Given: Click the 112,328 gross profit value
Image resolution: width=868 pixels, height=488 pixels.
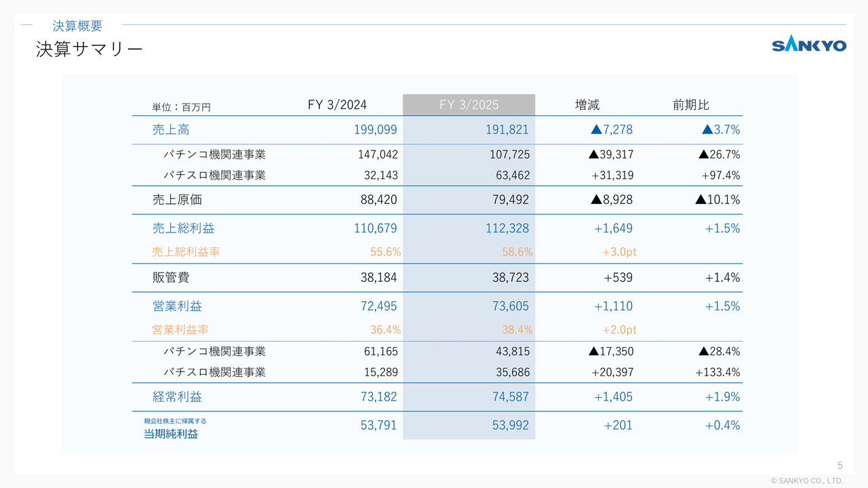Looking at the screenshot, I should point(507,228).
